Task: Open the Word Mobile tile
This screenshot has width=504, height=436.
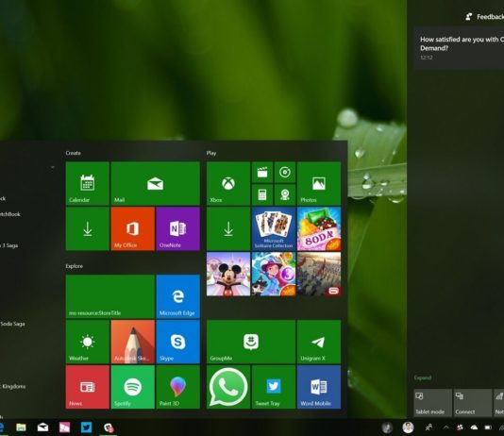Action: click(319, 387)
